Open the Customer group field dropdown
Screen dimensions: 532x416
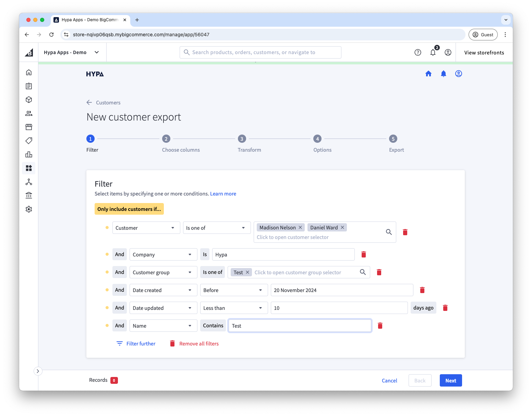pos(163,272)
